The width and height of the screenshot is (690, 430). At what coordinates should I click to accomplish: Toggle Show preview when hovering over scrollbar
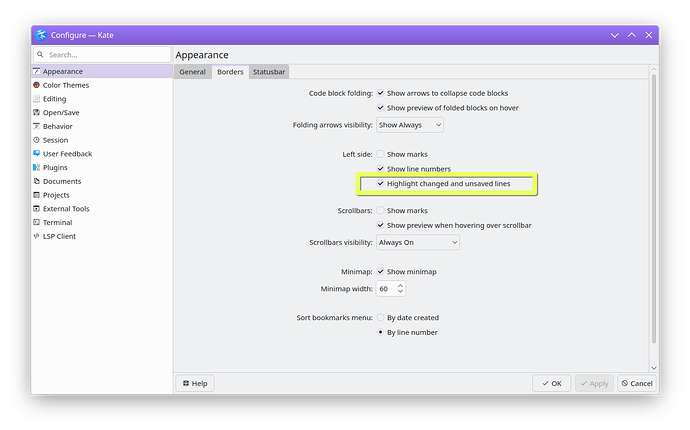[x=381, y=225]
